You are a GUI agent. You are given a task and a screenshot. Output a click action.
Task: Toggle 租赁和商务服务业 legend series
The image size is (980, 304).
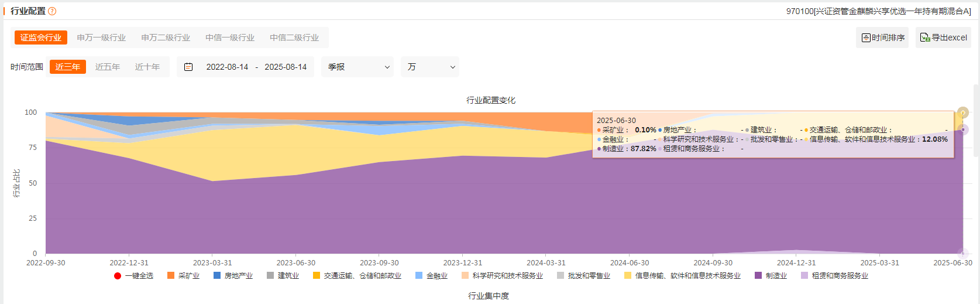point(834,276)
